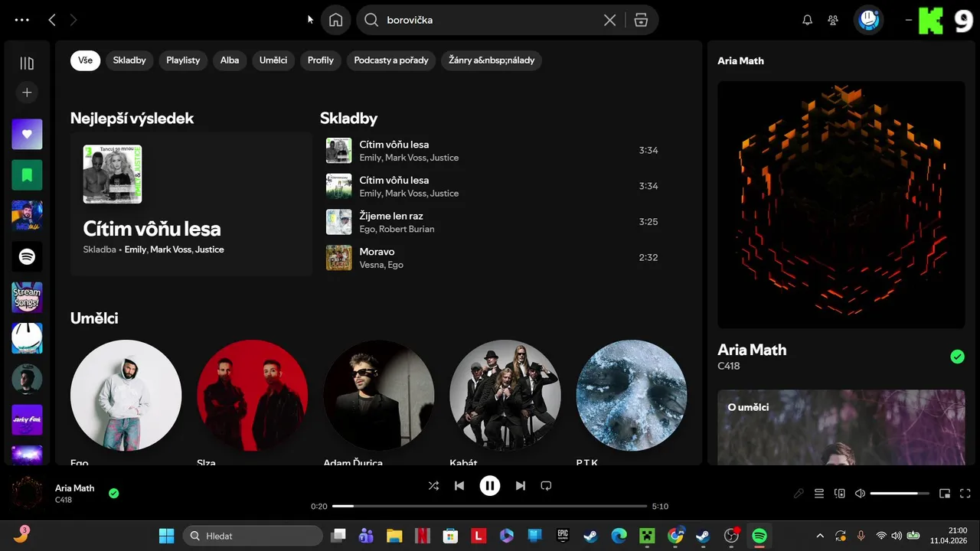Click inside the borovička search field

point(490,20)
